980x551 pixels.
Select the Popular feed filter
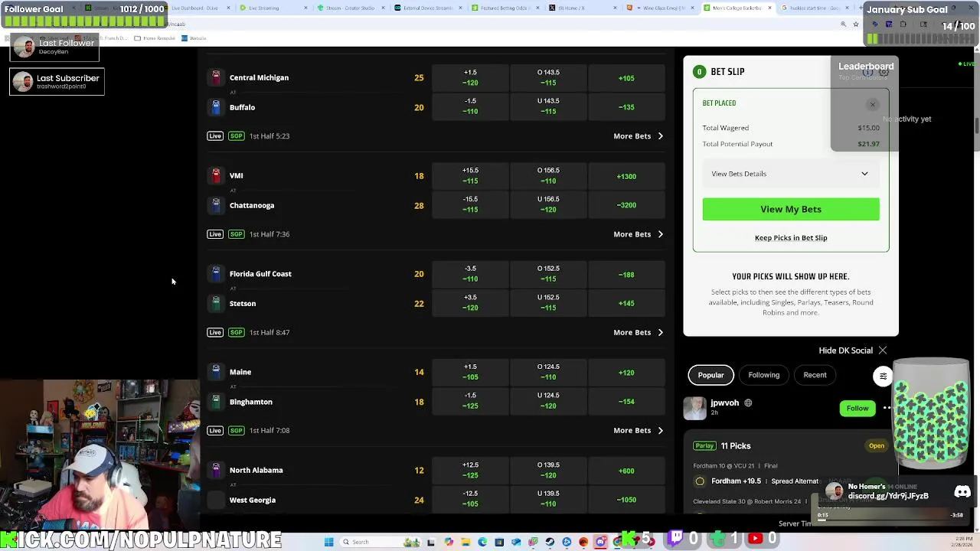click(710, 375)
